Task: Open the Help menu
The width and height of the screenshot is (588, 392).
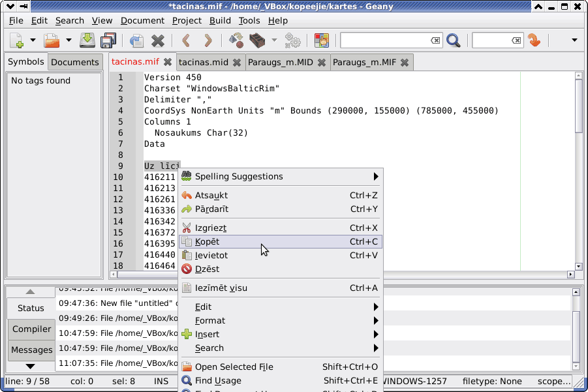Action: (x=278, y=21)
